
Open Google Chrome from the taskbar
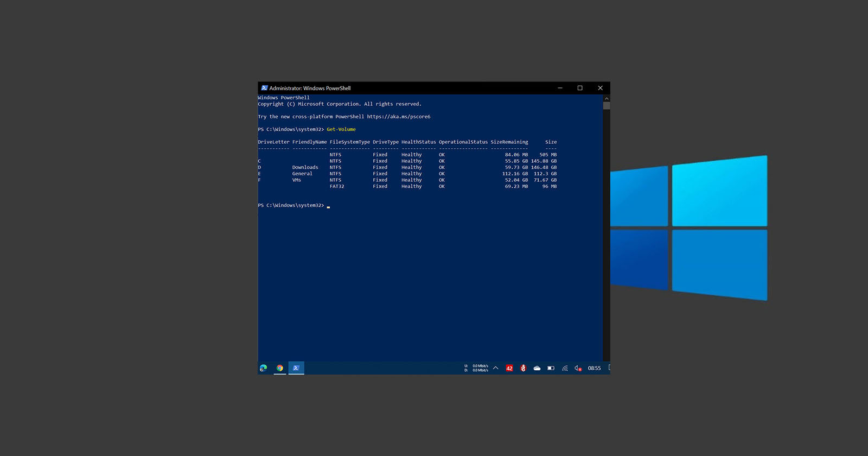pyautogui.click(x=280, y=368)
